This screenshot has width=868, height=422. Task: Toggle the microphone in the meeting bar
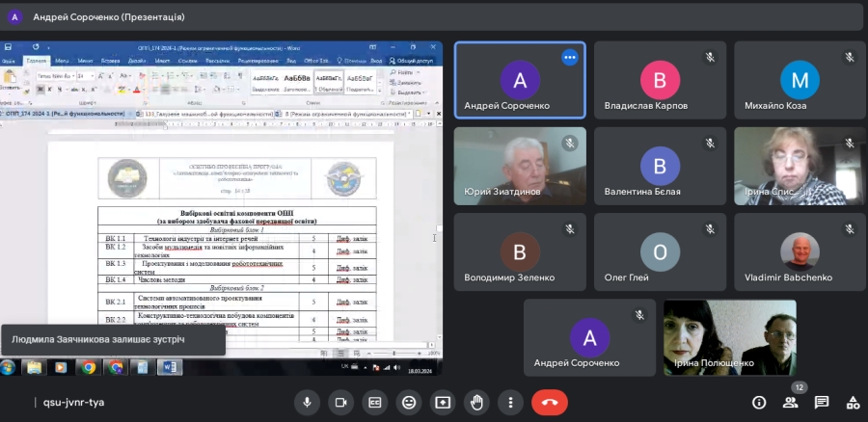307,402
